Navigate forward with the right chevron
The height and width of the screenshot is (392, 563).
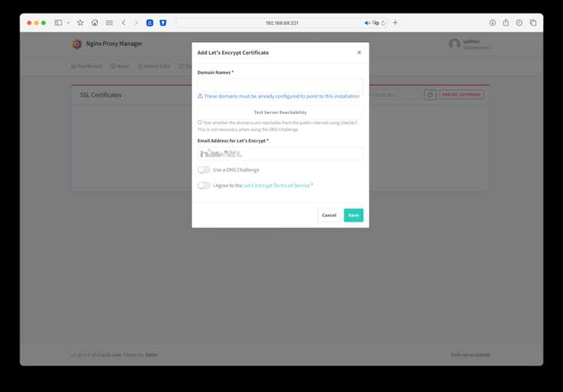tap(136, 23)
